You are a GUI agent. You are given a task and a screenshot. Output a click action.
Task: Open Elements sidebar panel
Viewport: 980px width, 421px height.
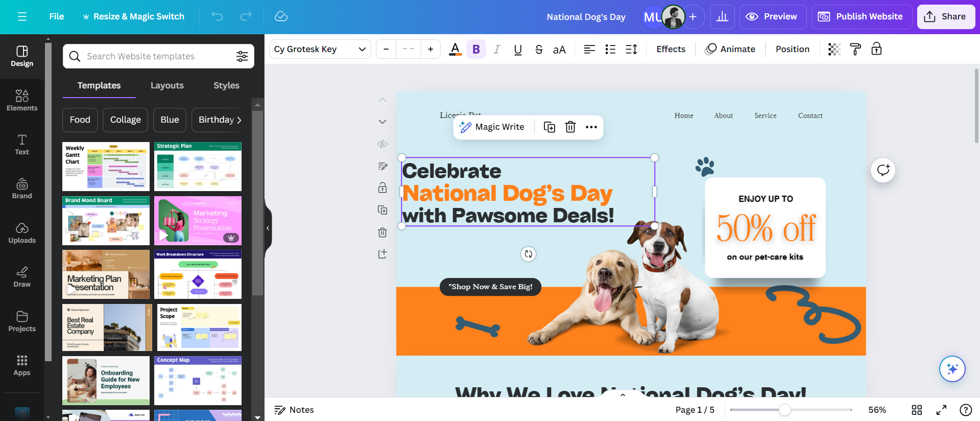click(22, 101)
